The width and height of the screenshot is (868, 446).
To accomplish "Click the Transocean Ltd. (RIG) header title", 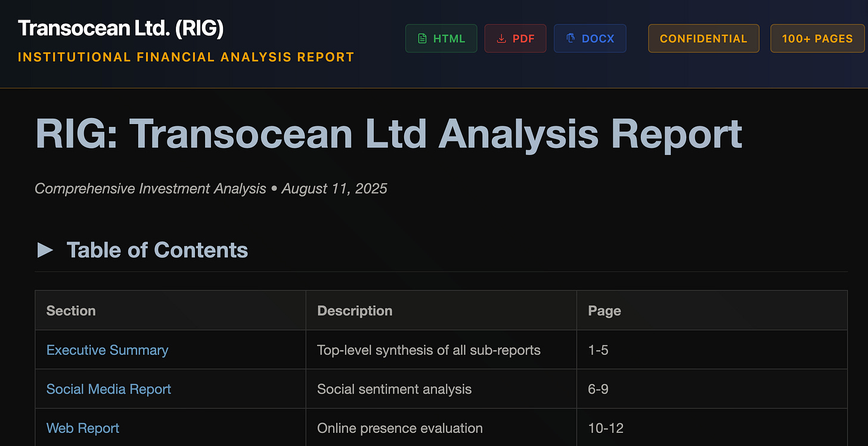I will tap(120, 28).
